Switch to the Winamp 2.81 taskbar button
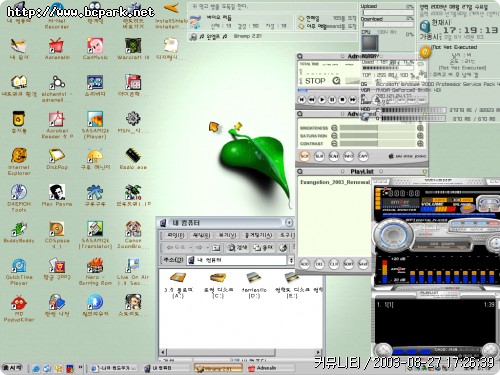Viewport: 500px width, 375px height. click(218, 368)
